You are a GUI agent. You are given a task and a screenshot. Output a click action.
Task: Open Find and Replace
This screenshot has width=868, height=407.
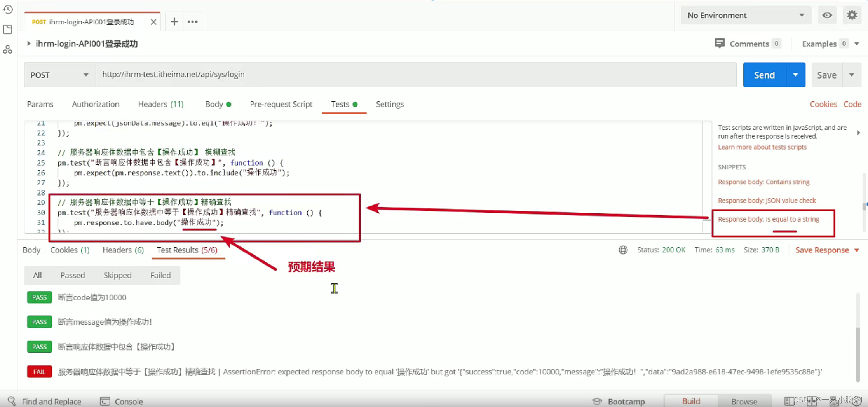(44, 401)
